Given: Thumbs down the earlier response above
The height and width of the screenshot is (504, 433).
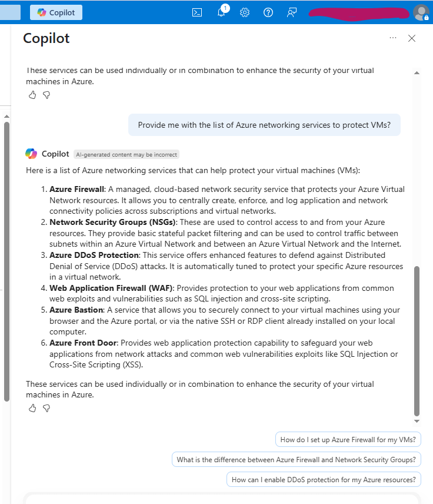Looking at the screenshot, I should point(46,94).
